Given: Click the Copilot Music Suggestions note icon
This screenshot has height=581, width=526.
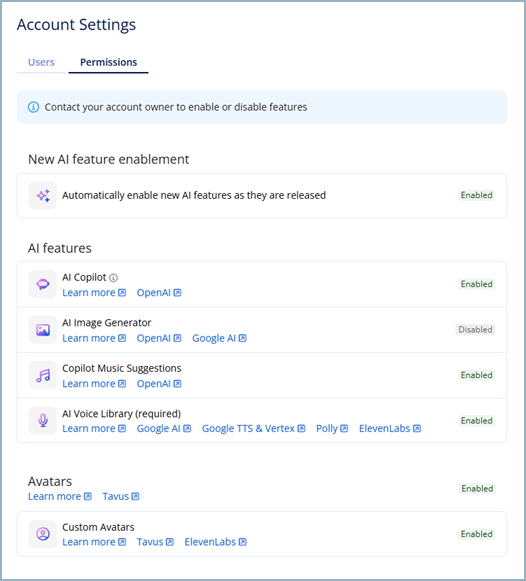Looking at the screenshot, I should tap(43, 375).
